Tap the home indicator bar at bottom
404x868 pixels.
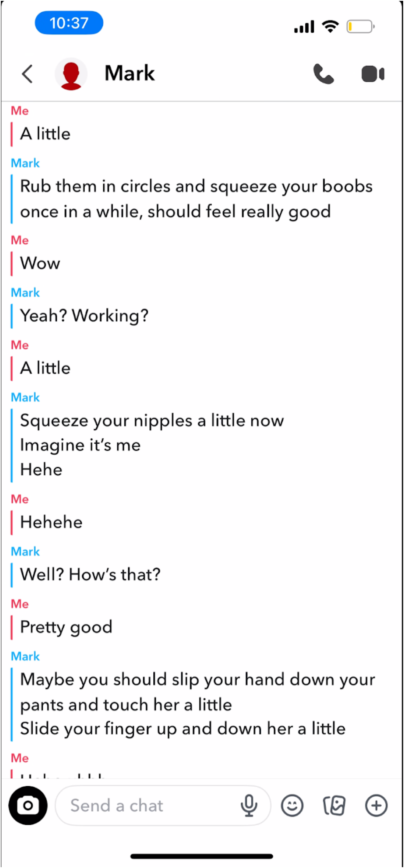click(x=202, y=856)
